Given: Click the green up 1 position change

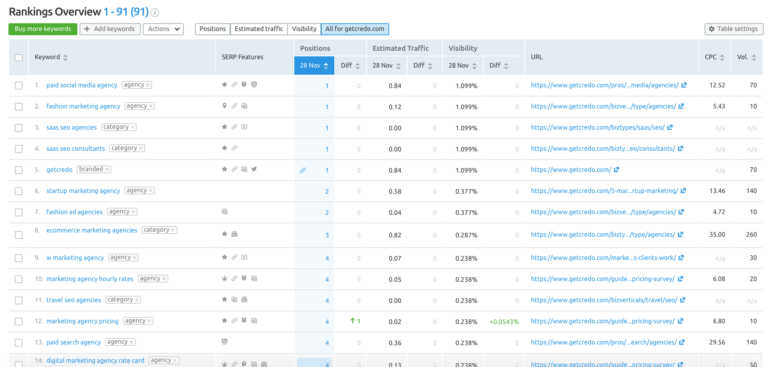Looking at the screenshot, I should click(355, 321).
